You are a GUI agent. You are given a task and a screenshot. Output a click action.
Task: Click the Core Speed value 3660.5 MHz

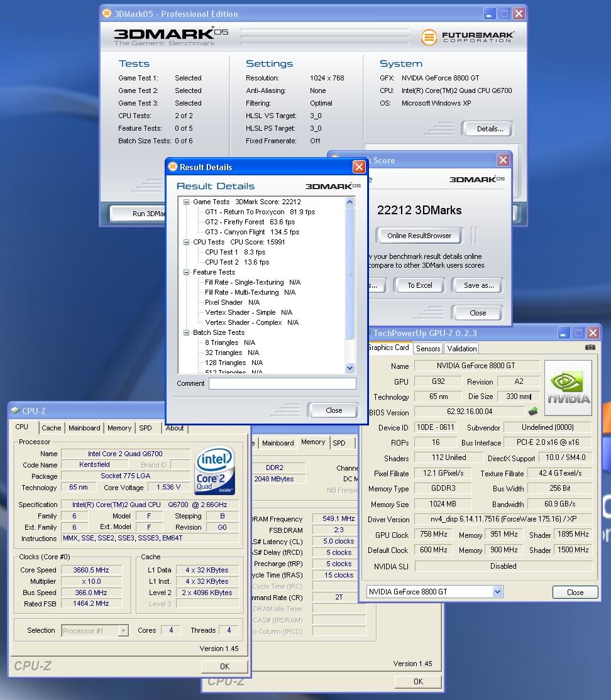click(x=91, y=570)
